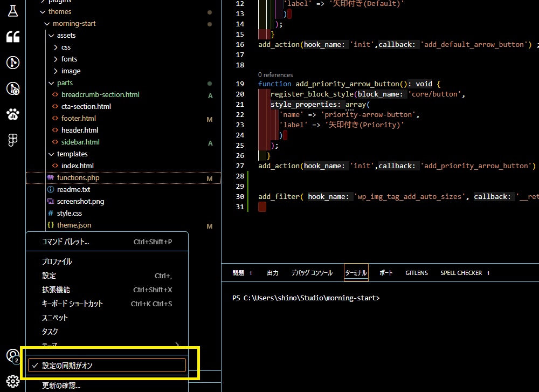Screen dimensions: 539x392
Task: Choose 更新の確認... menu entry
Action: 107,386
